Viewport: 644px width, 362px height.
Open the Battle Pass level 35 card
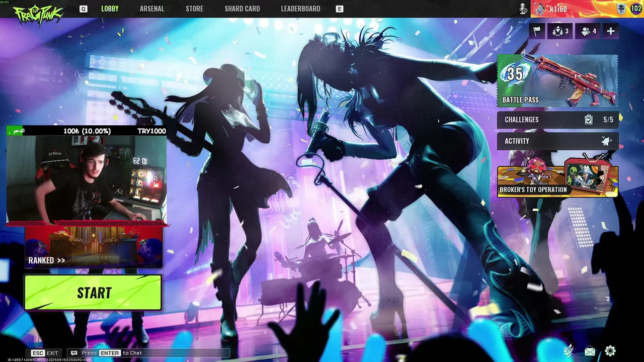[557, 80]
